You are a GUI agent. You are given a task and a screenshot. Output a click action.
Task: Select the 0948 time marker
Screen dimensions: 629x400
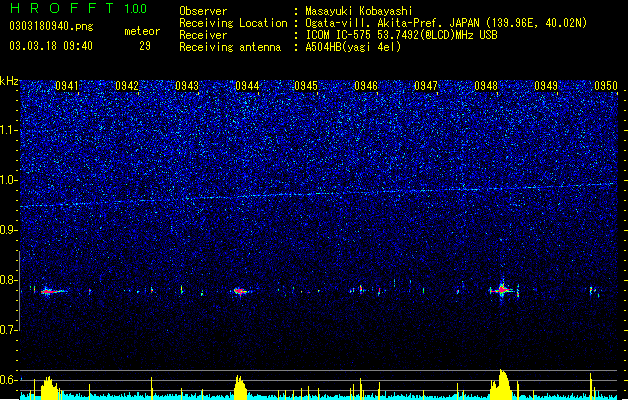486,85
